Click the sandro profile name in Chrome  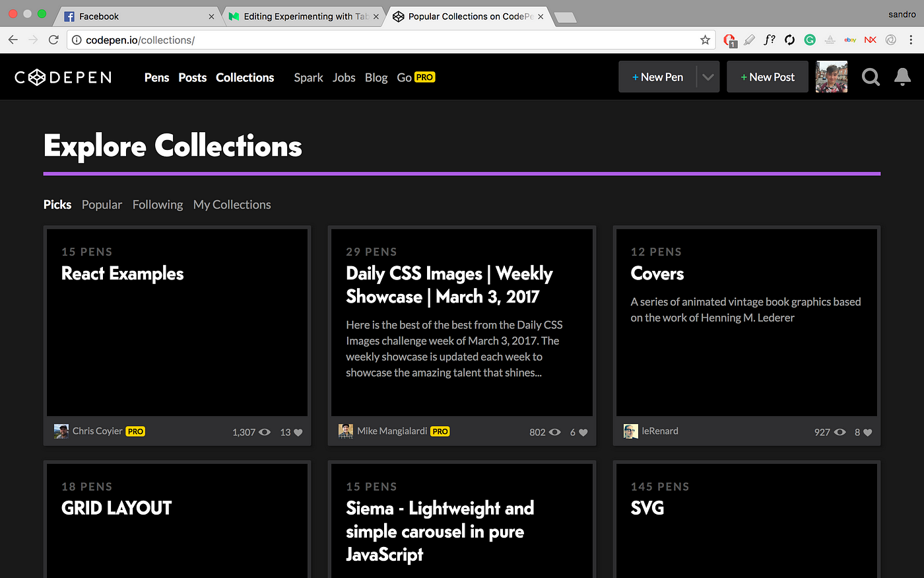pos(902,15)
